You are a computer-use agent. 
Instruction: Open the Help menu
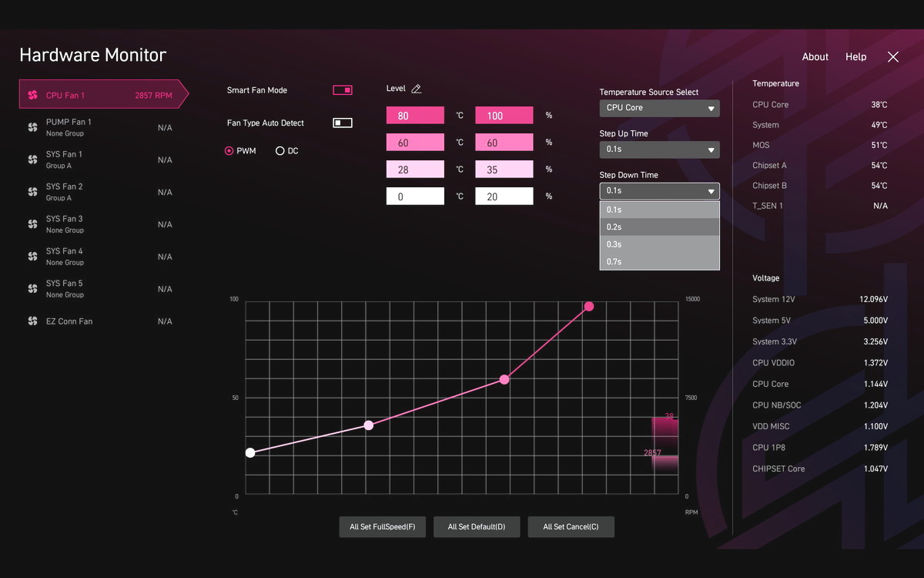tap(855, 57)
